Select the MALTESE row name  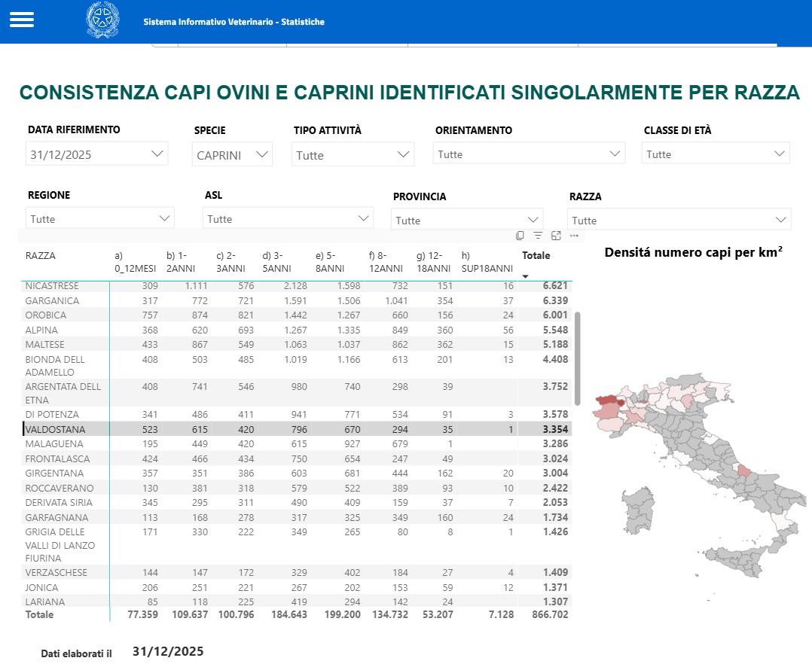44,345
